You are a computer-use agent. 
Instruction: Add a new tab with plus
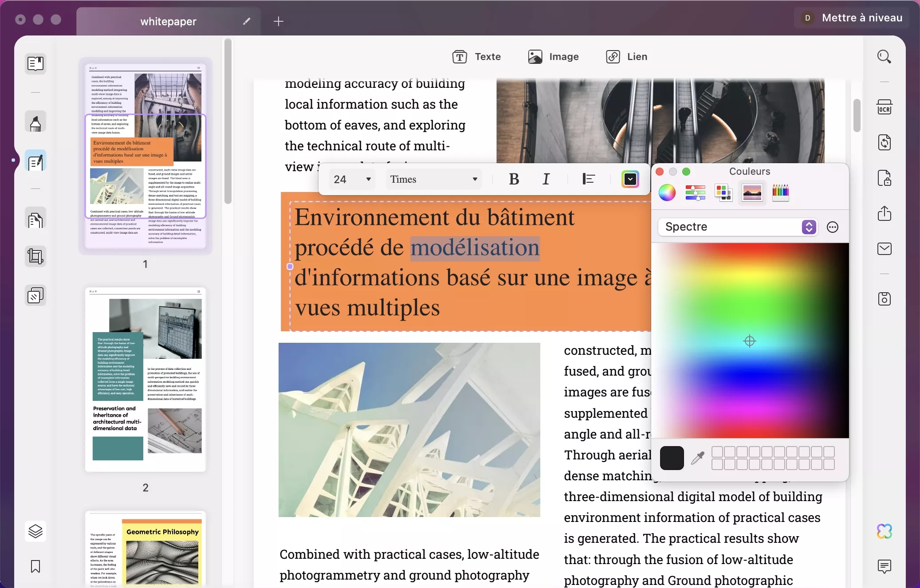pos(278,21)
